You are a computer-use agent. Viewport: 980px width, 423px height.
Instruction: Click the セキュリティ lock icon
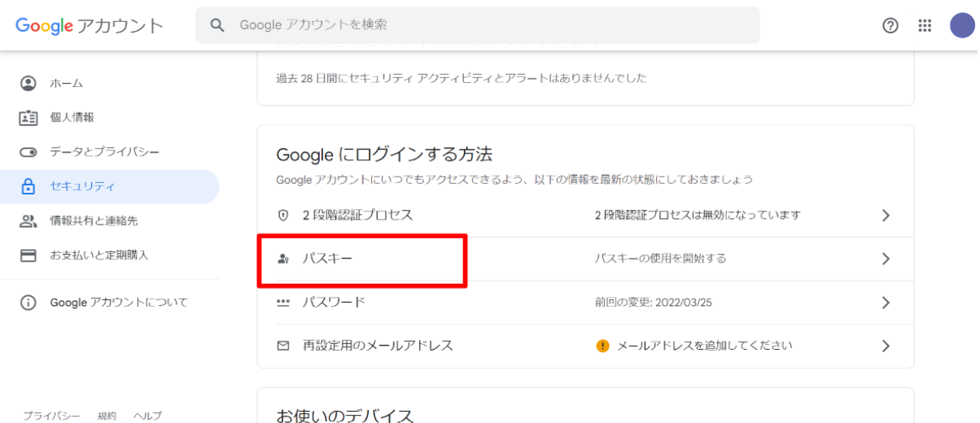(x=28, y=186)
